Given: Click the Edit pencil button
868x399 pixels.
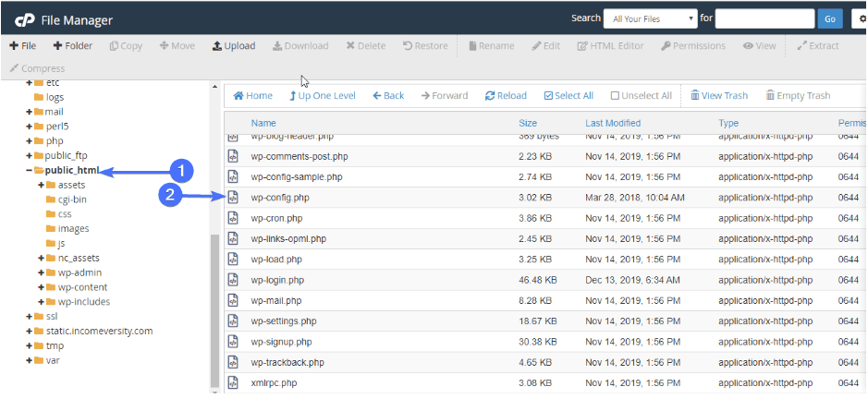Looking at the screenshot, I should click(x=545, y=46).
